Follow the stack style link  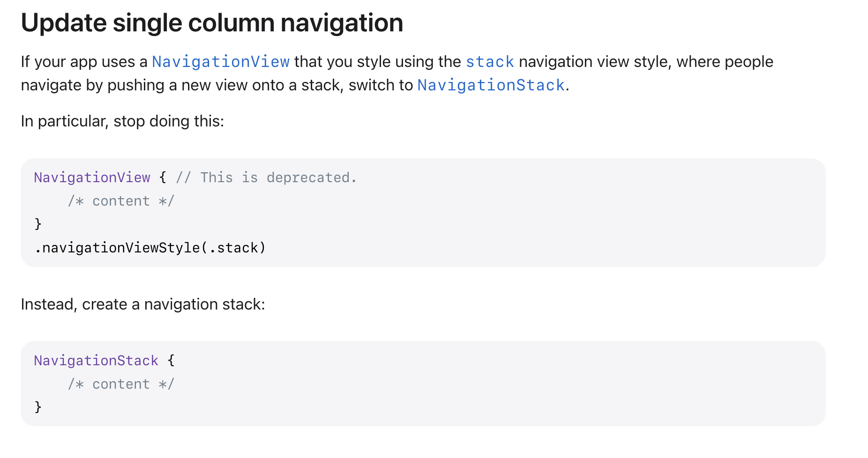(x=490, y=62)
